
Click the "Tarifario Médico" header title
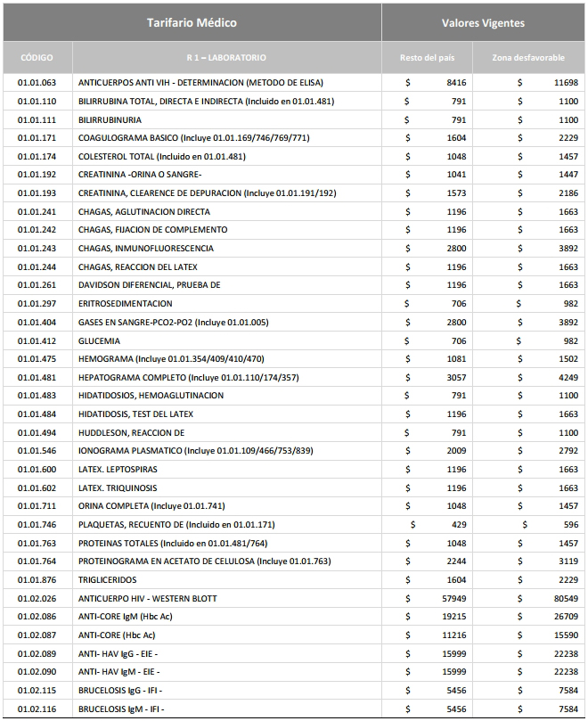tap(192, 22)
